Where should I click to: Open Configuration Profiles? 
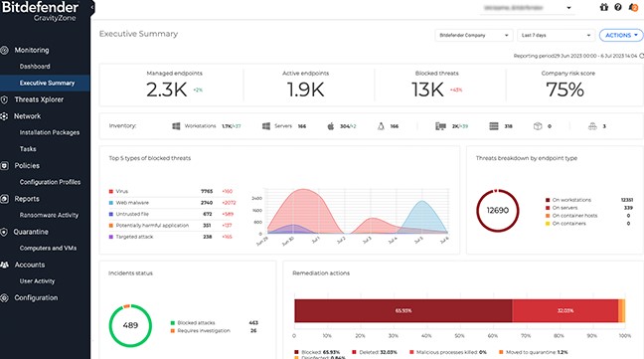pos(50,182)
